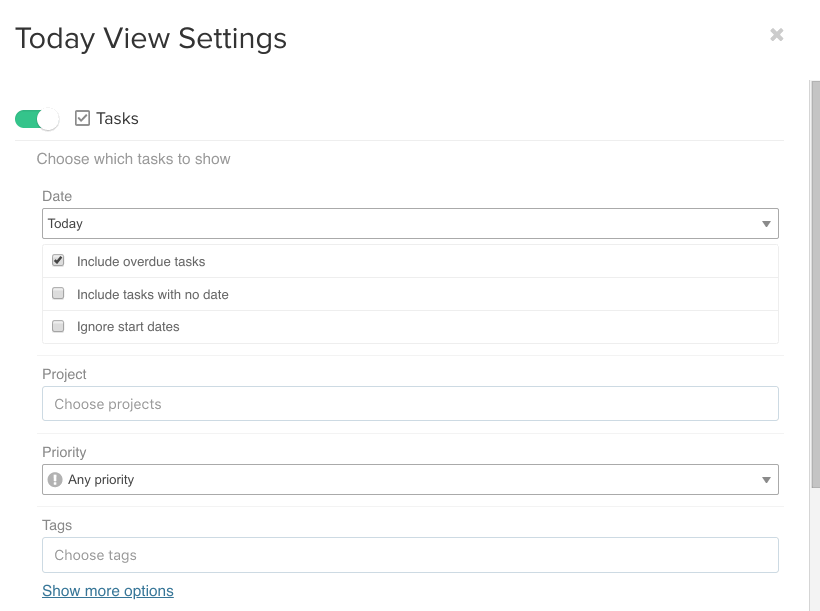Close the Today View Settings dialog
Image resolution: width=820 pixels, height=611 pixels.
tap(777, 35)
